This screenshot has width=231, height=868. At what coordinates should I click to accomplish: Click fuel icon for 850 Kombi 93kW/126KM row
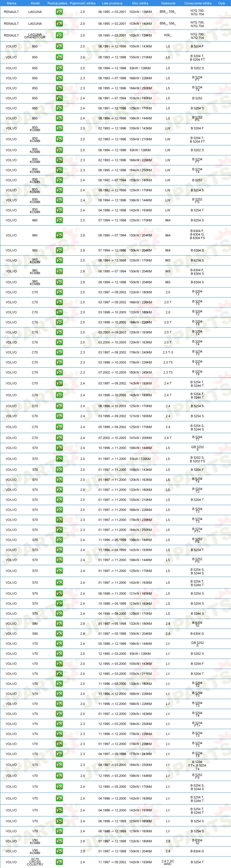[x=59, y=150]
